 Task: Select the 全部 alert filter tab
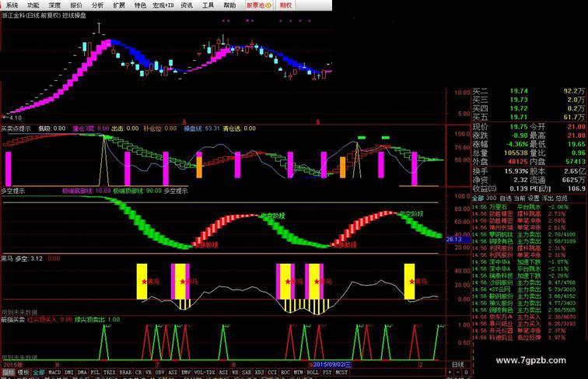(478, 198)
